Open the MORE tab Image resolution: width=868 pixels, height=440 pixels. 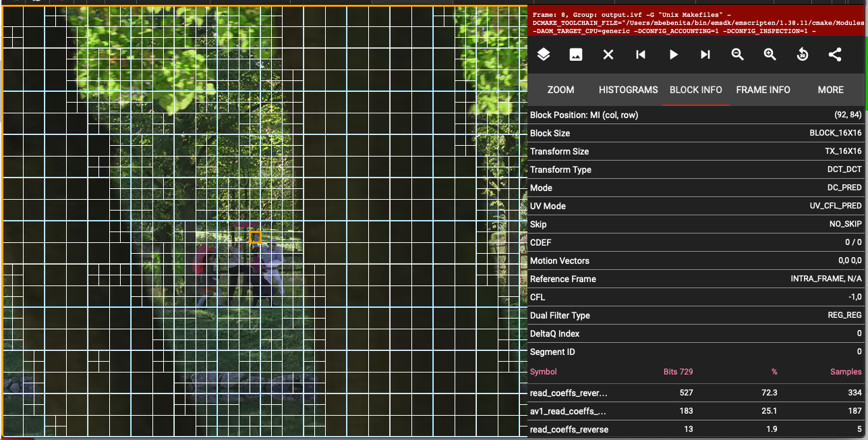click(x=831, y=90)
